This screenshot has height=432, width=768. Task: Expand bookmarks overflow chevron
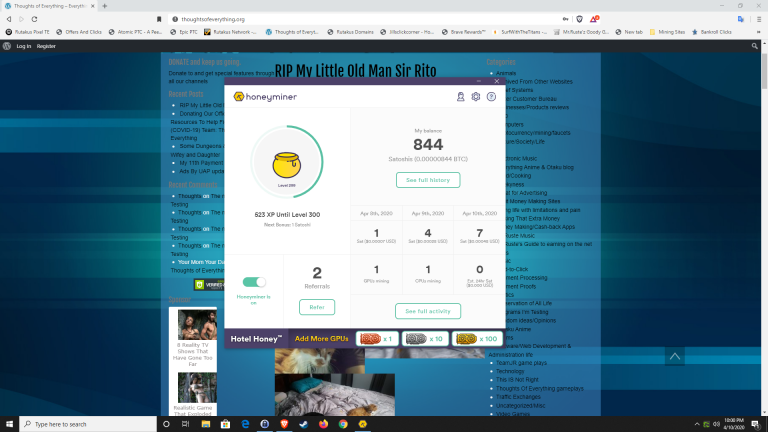(759, 32)
